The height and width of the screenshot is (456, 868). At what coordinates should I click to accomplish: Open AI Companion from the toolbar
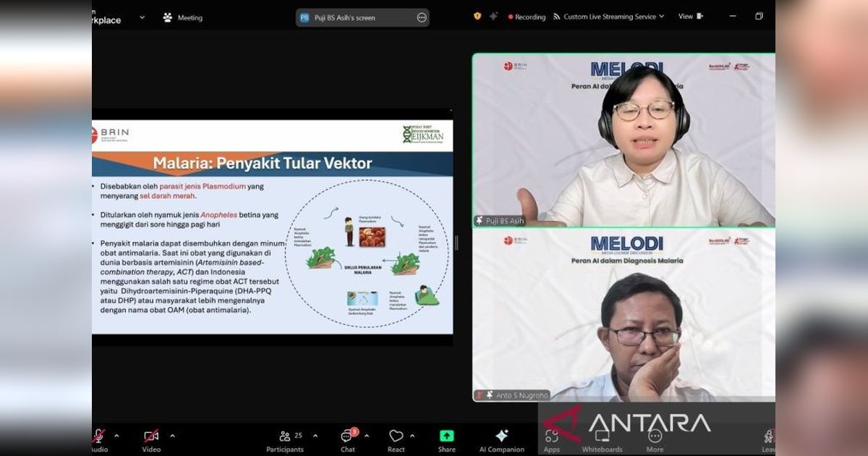(x=501, y=441)
